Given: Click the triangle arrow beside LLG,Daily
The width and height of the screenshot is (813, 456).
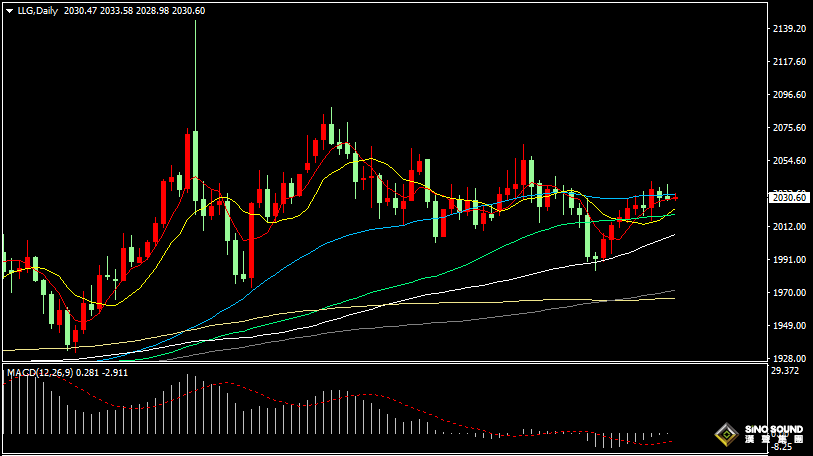Looking at the screenshot, I should tap(9, 10).
